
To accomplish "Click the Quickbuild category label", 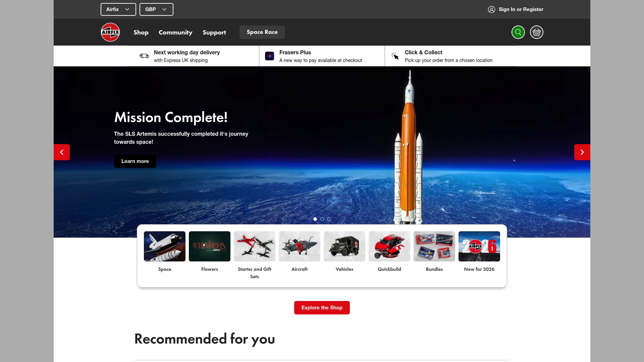I will [389, 269].
